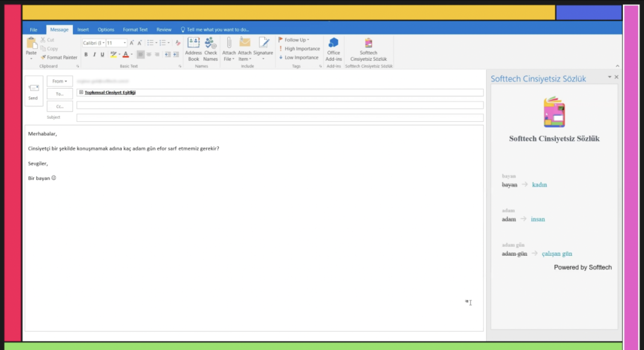
Task: Open the From account dropdown
Action: (60, 81)
